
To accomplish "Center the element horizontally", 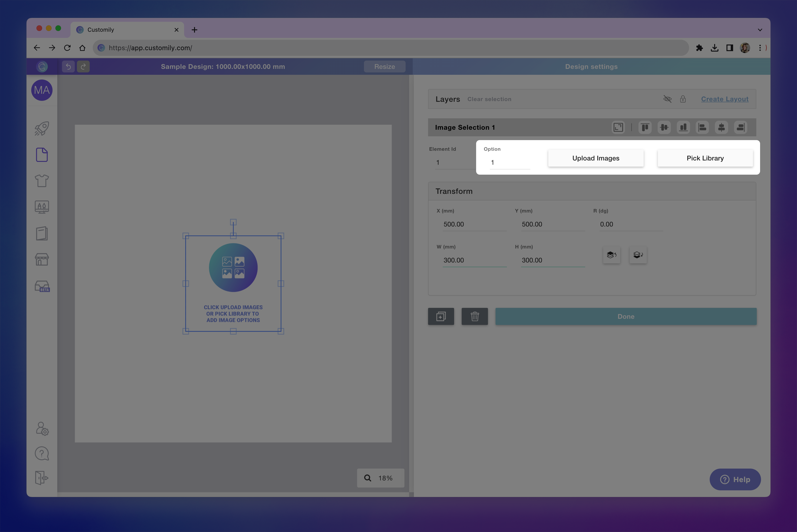I will pyautogui.click(x=721, y=127).
